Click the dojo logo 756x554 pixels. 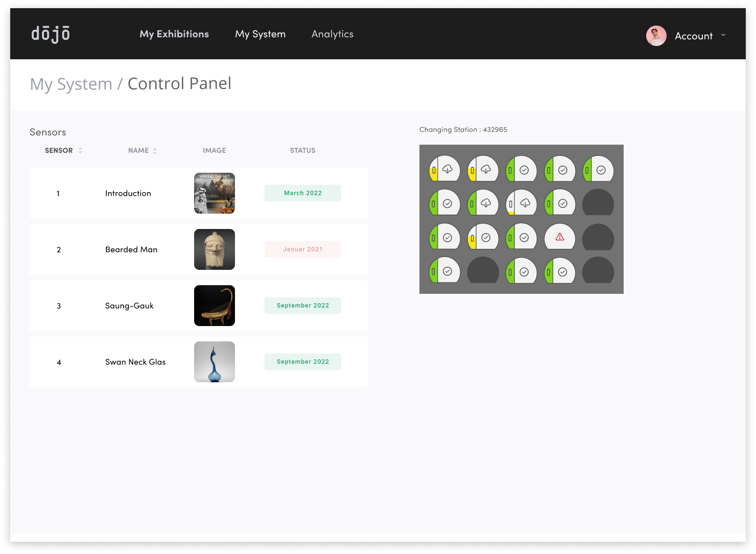[51, 34]
